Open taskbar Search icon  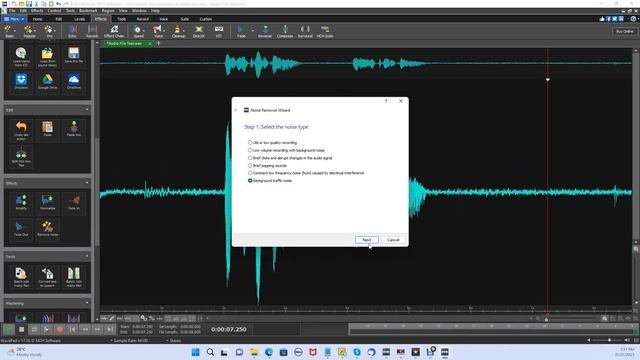[x=210, y=352]
